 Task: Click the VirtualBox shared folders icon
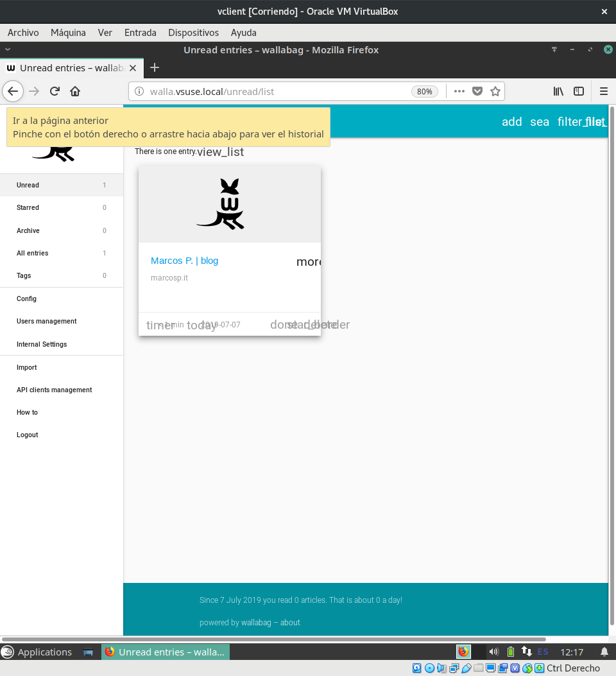478,668
